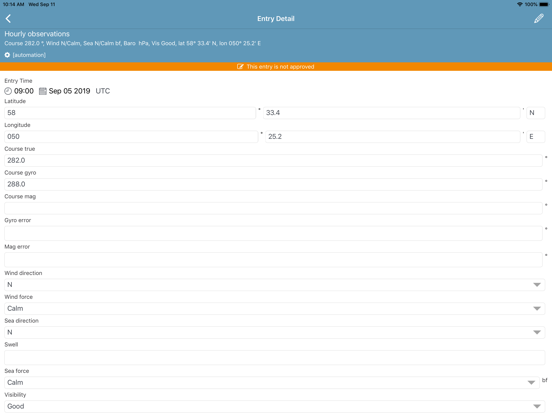
Task: Tap the Longitude hemisphere field E
Action: pyautogui.click(x=536, y=137)
